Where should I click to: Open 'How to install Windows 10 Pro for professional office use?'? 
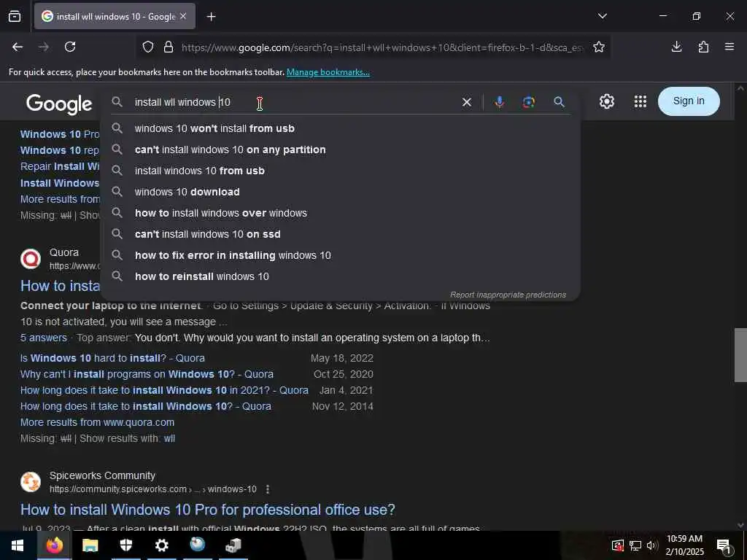click(x=208, y=510)
